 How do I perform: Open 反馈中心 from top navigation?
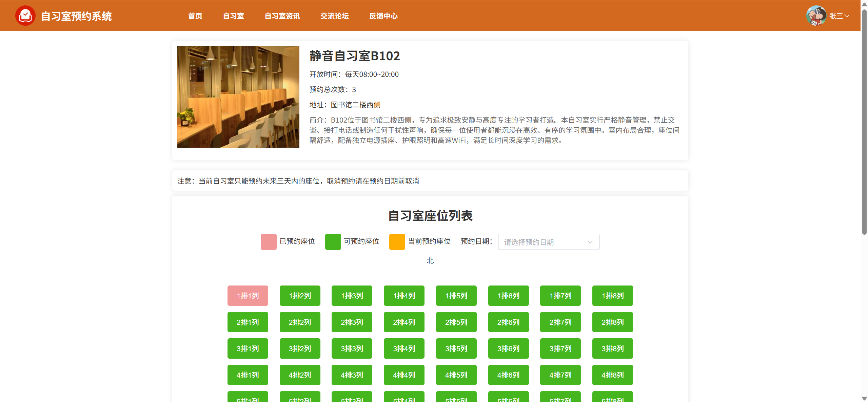(383, 16)
